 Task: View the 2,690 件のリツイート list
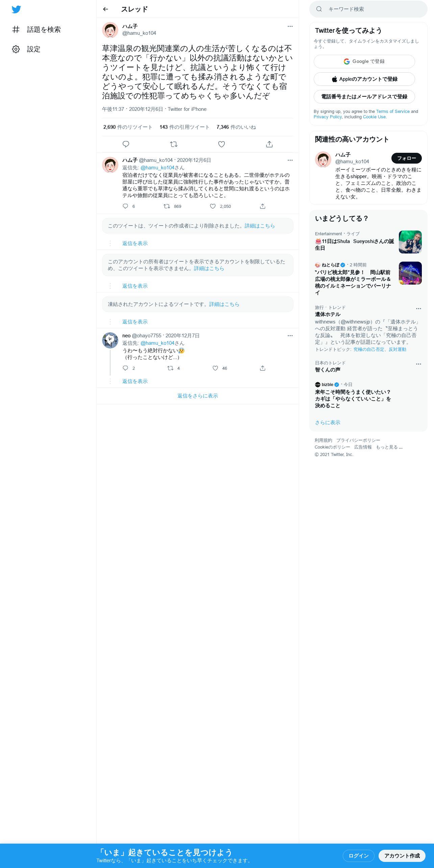[x=128, y=127]
